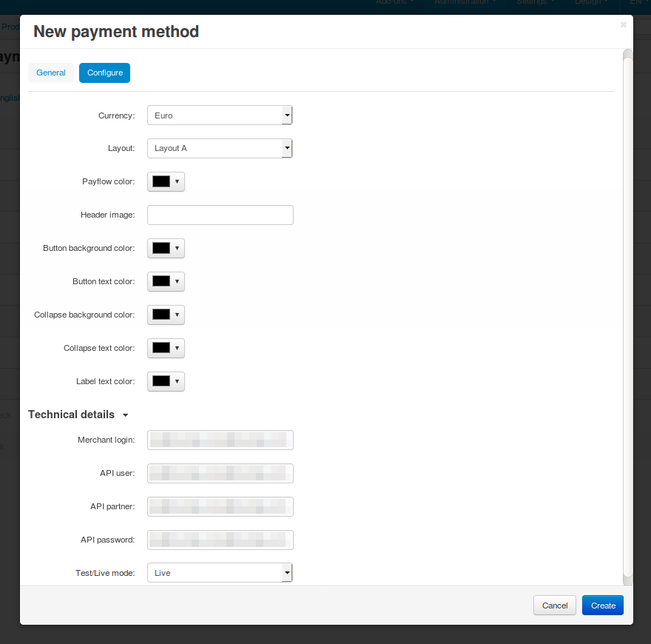651x644 pixels.
Task: Open the Payflow color picker
Action: pyautogui.click(x=166, y=181)
